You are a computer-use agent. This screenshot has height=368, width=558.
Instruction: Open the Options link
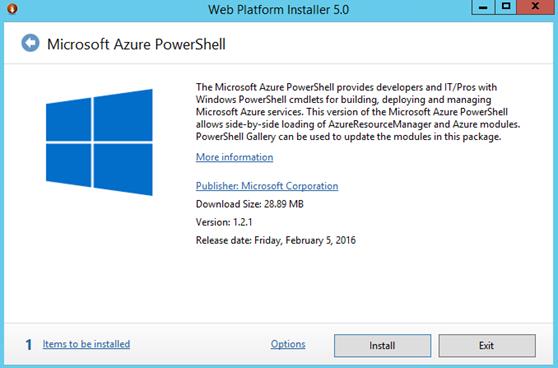(288, 344)
